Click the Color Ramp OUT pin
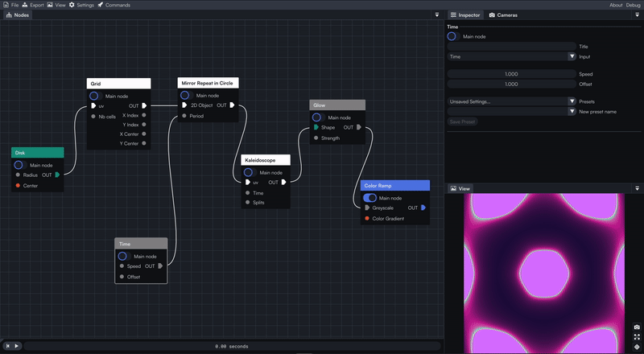Image resolution: width=644 pixels, height=354 pixels. [423, 208]
